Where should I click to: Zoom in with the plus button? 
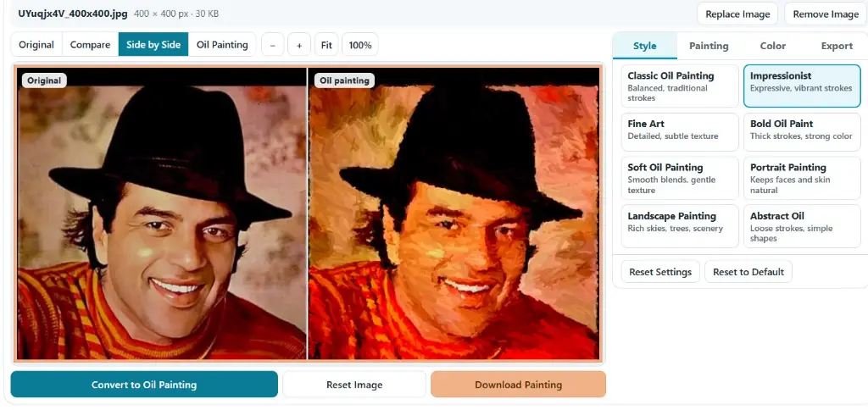click(299, 45)
